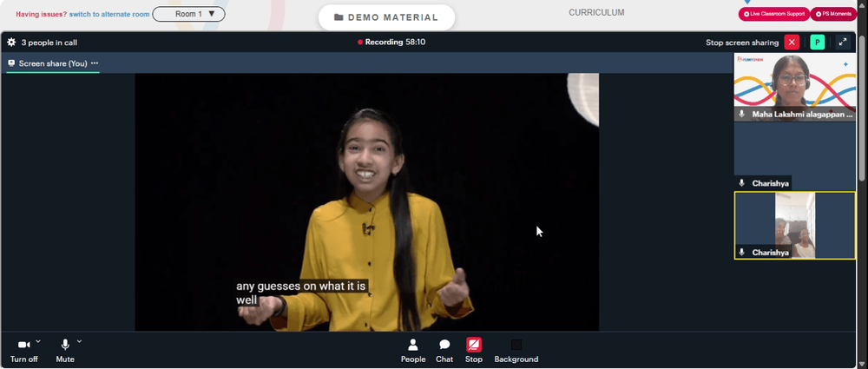868x369 pixels.
Task: Toggle fullscreen with the expand arrows icon
Action: (x=843, y=42)
